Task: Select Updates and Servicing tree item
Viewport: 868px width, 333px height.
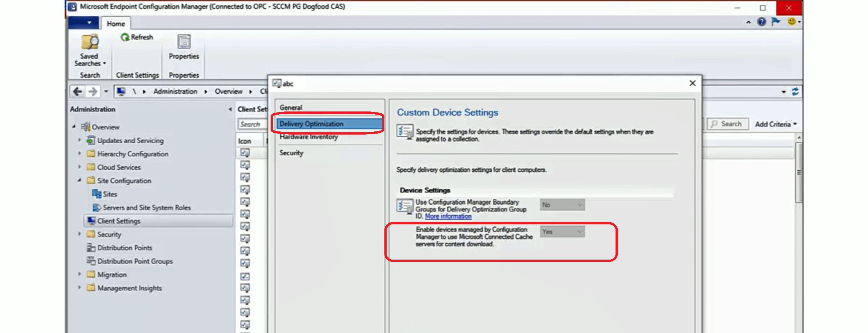Action: tap(131, 140)
